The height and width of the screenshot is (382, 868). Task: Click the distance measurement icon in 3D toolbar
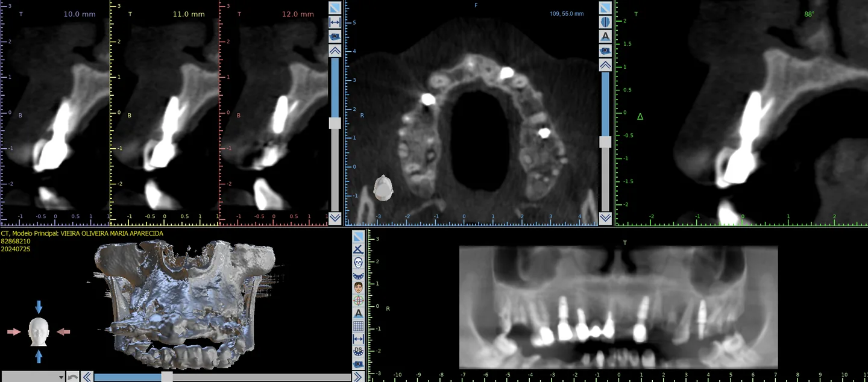pos(359,339)
